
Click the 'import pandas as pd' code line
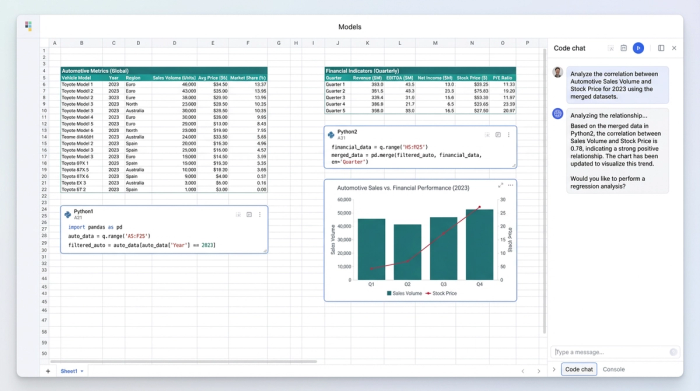95,227
